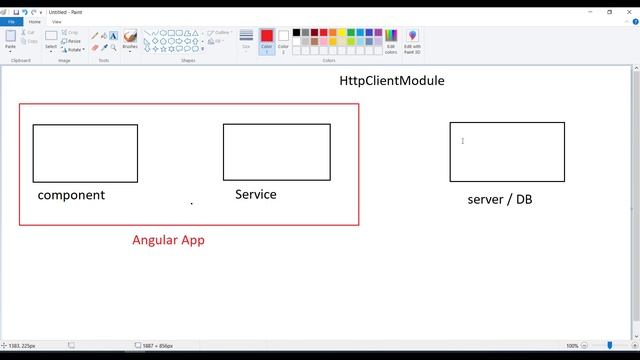This screenshot has width=640, height=360.
Task: Click the Brushes icon
Action: point(130,37)
